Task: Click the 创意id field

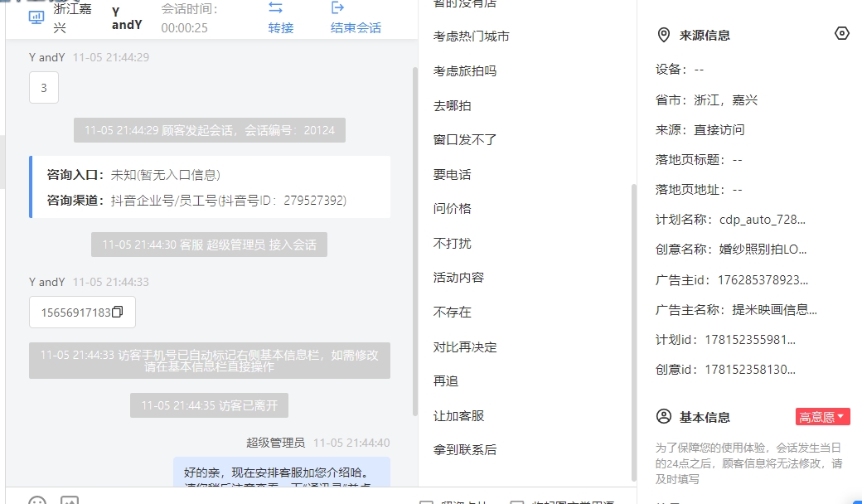Action: tap(726, 370)
